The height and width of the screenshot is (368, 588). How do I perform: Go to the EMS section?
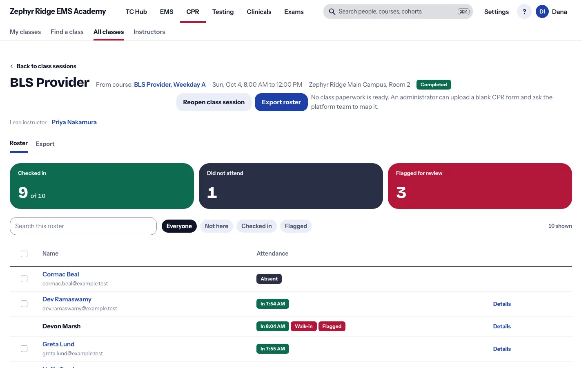click(x=167, y=12)
